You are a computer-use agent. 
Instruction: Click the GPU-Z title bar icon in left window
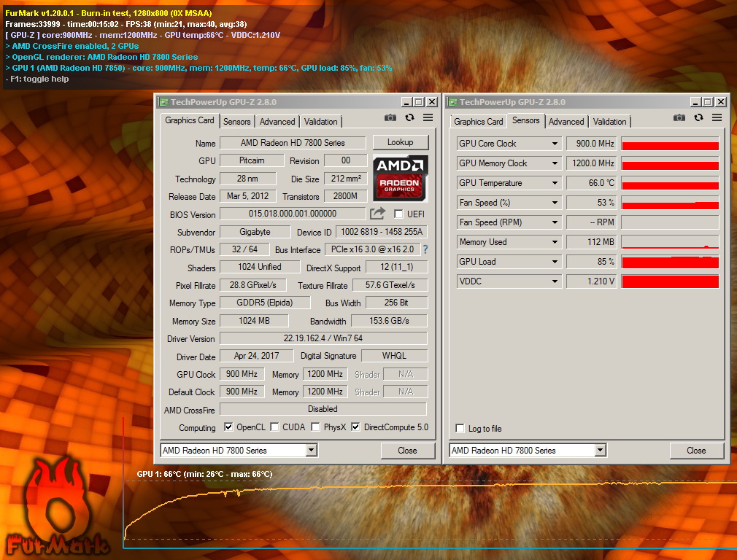pyautogui.click(x=163, y=102)
